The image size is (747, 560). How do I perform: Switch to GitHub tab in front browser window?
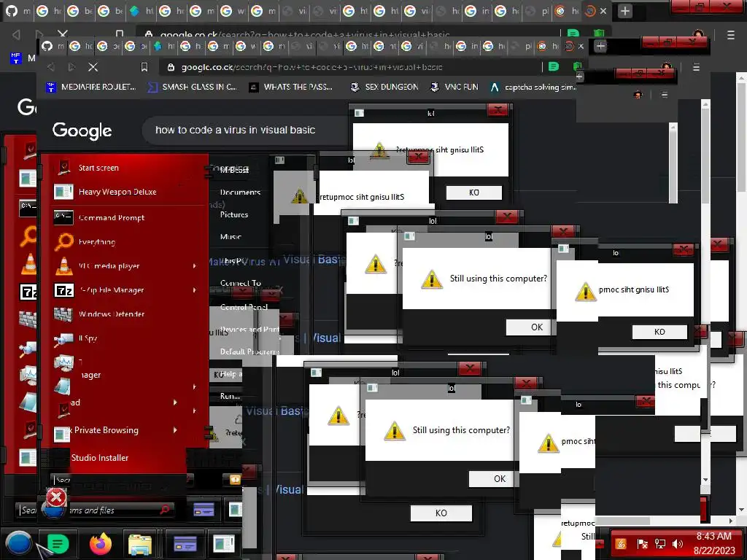click(47, 46)
